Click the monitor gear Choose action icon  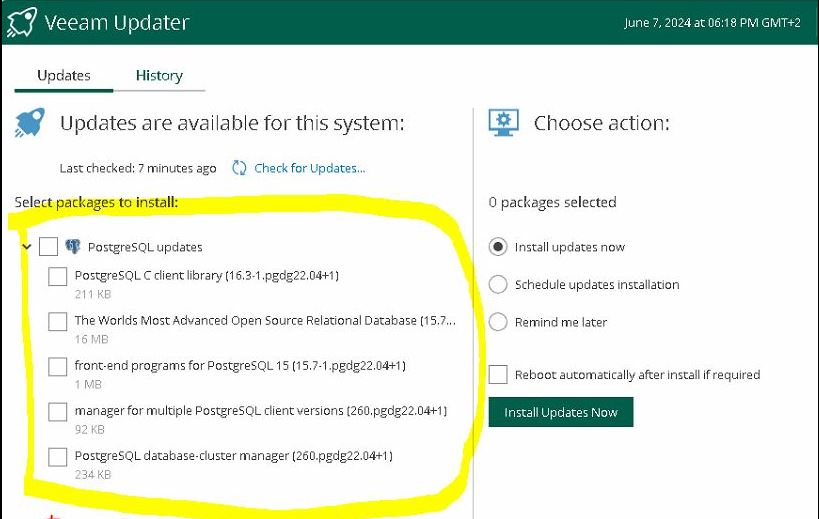pos(504,123)
